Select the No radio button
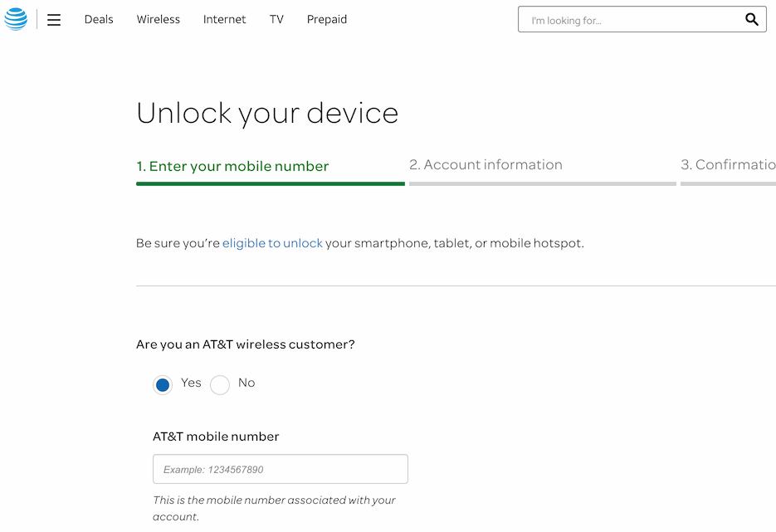776x532 pixels. 220,384
